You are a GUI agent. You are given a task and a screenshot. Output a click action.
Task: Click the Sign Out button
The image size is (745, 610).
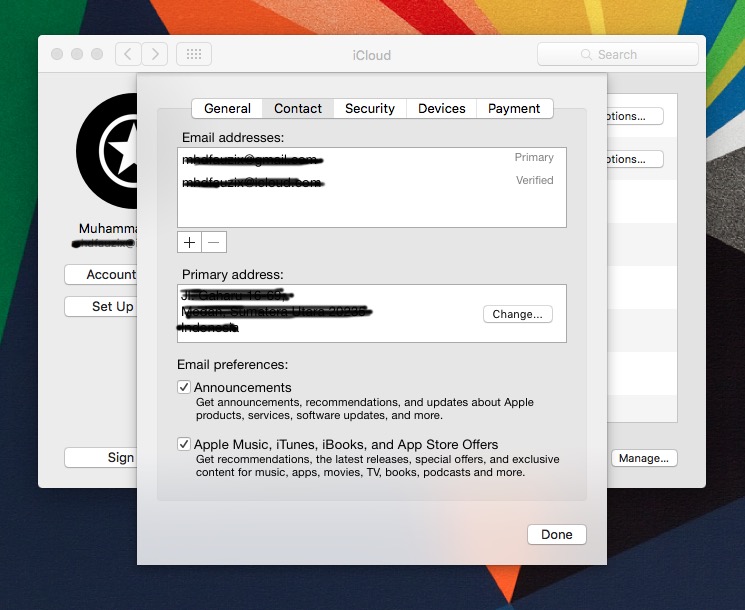click(101, 458)
